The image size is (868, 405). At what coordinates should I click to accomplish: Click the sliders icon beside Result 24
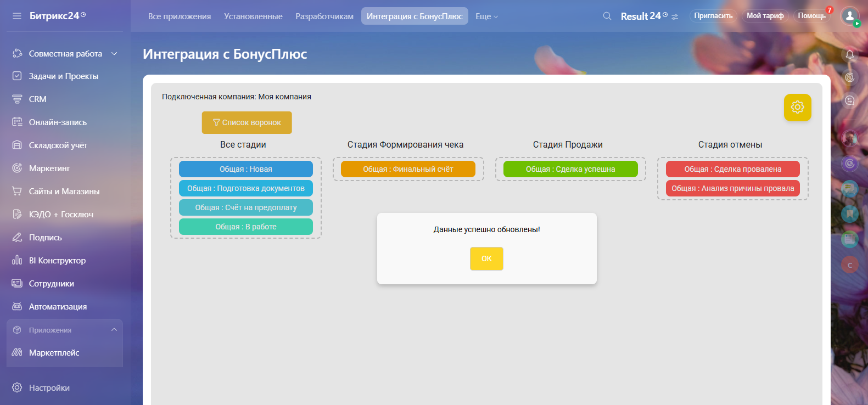(x=675, y=17)
